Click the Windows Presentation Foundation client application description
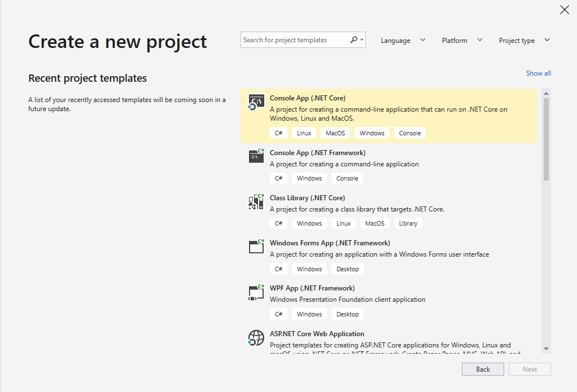Screen dimensions: 577x392 coord(347,299)
